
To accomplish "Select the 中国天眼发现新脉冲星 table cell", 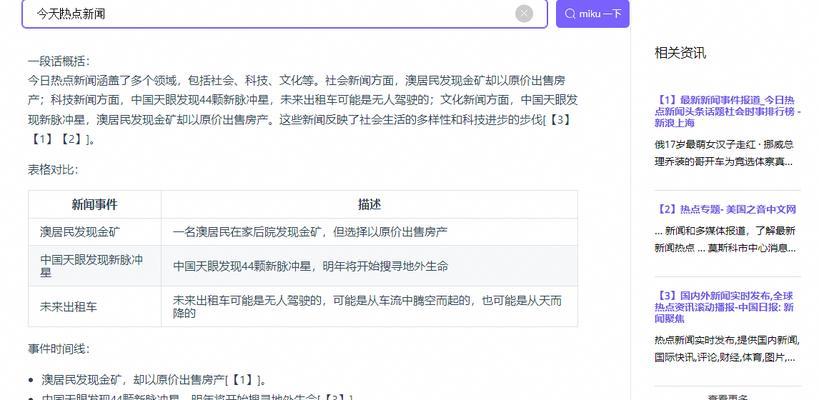I will 95,266.
